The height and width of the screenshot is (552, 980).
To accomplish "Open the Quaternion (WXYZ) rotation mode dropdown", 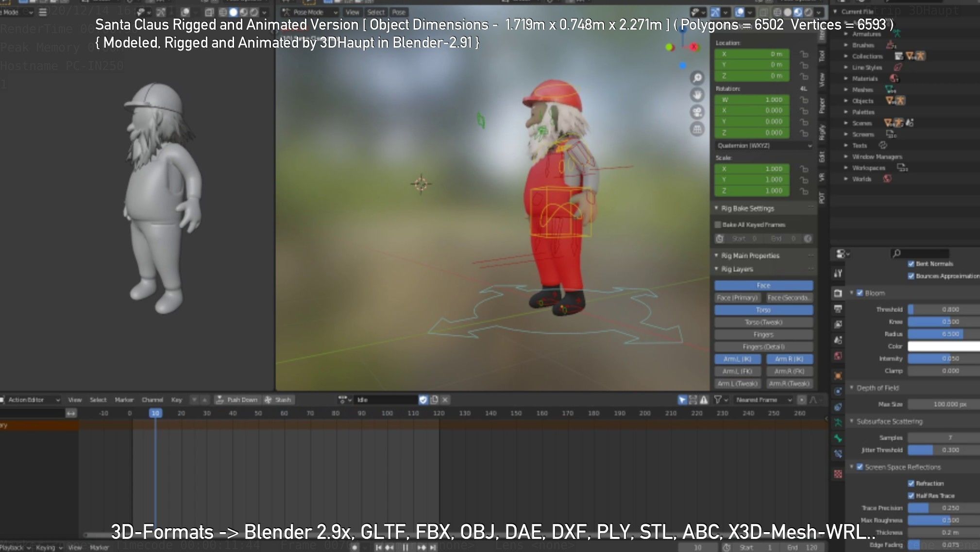I will (764, 145).
